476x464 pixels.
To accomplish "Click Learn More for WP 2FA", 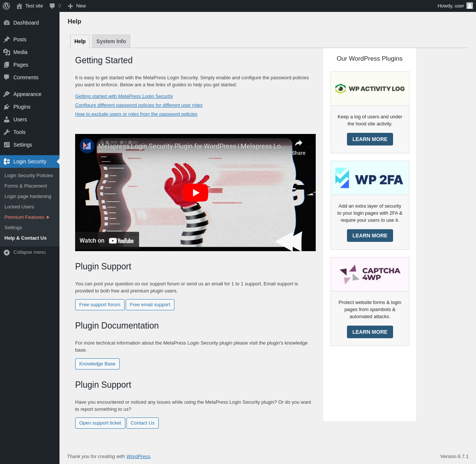I will [x=370, y=236].
